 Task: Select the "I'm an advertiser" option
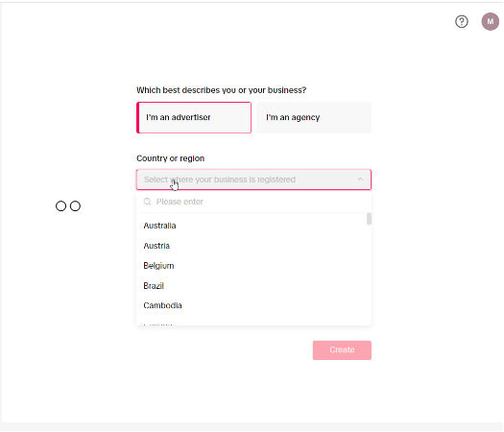194,117
